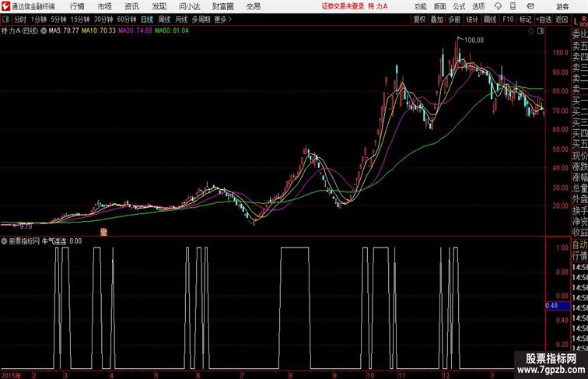Image resolution: width=588 pixels, height=379 pixels.
Task: Click the MA5: 70.77 value
Action: pos(64,31)
